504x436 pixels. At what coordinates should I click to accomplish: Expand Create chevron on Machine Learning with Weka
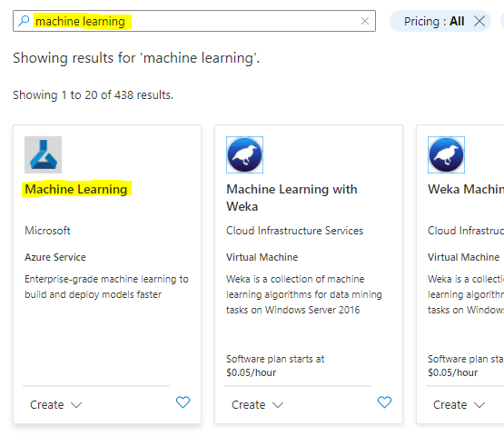click(x=278, y=405)
